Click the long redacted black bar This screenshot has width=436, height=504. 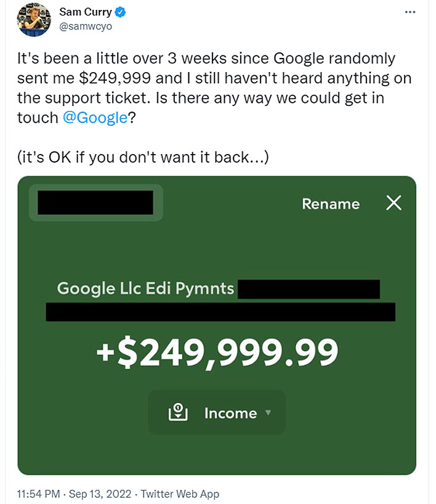220,312
